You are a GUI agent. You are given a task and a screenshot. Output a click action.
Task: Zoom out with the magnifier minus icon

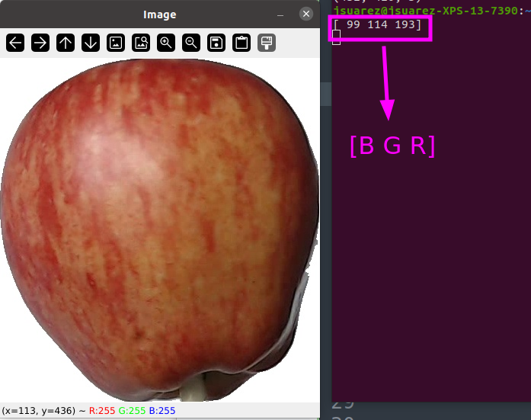tap(191, 43)
